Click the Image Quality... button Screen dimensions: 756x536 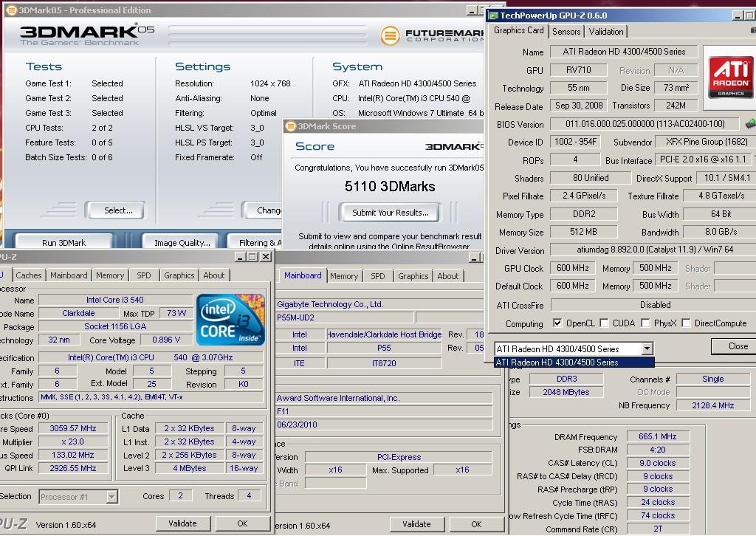182,242
